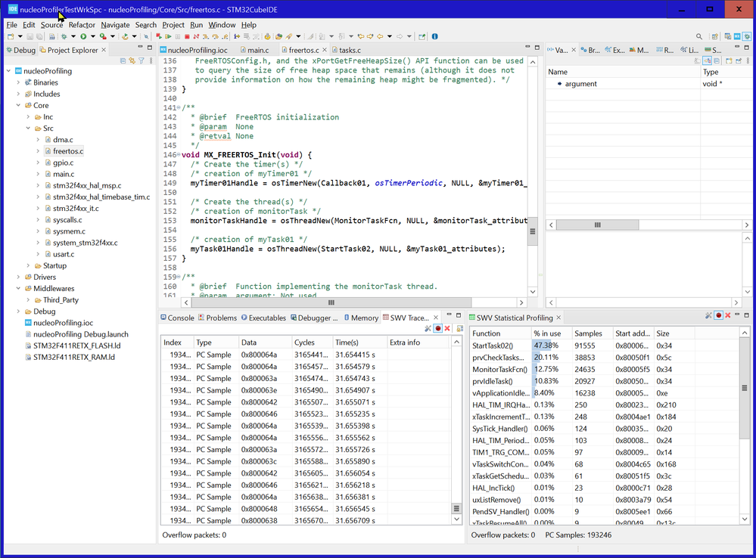756x558 pixels.
Task: Toggle Show Logical Structure in Variables view
Action: pos(707,60)
